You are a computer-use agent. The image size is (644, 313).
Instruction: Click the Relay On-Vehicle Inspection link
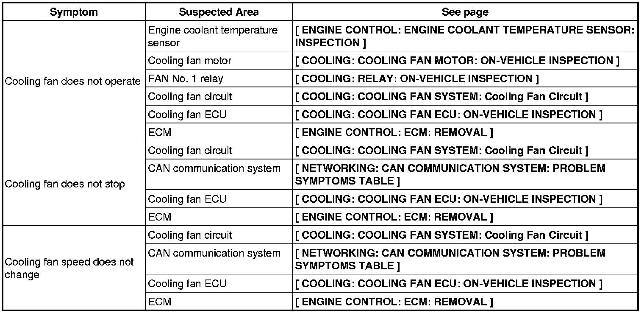point(417,79)
